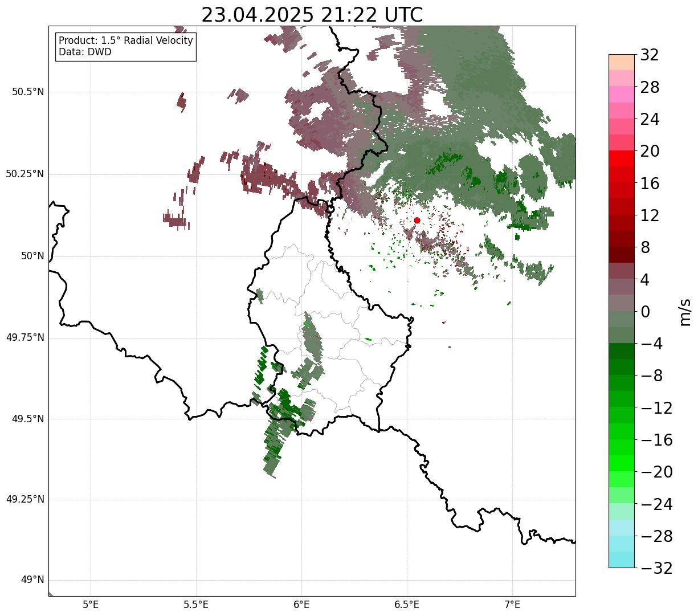Click the 6°E longitude label
This screenshot has width=698, height=616.
coord(301,605)
